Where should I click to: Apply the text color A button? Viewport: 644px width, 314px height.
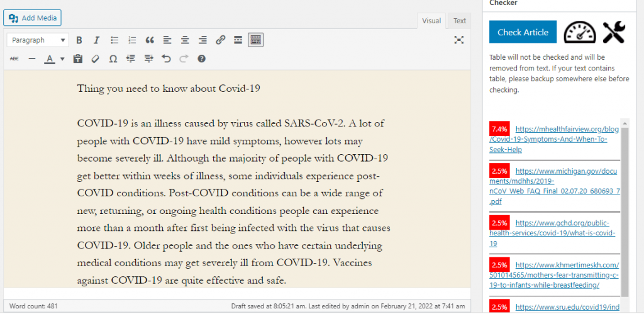click(x=50, y=59)
